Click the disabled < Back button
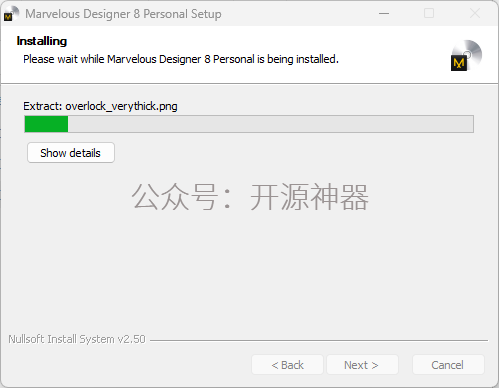This screenshot has height=388, width=499. (x=287, y=365)
